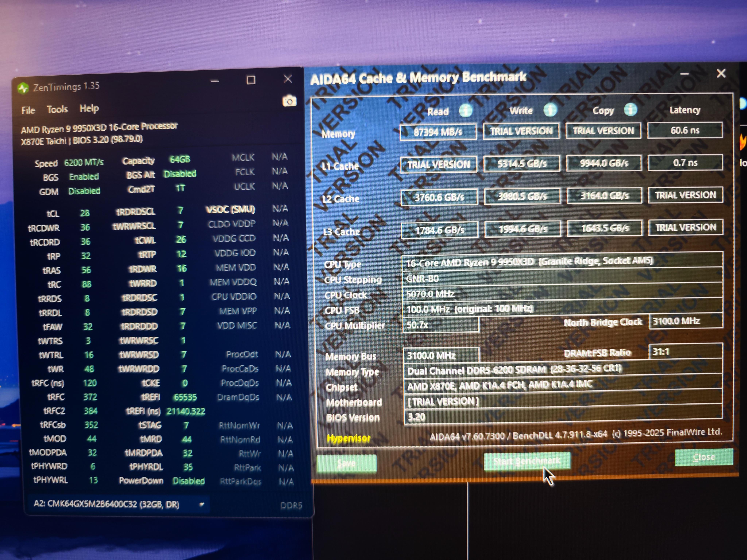
Task: Select L1 Cache write value 5314.5 GB/s
Action: [522, 164]
